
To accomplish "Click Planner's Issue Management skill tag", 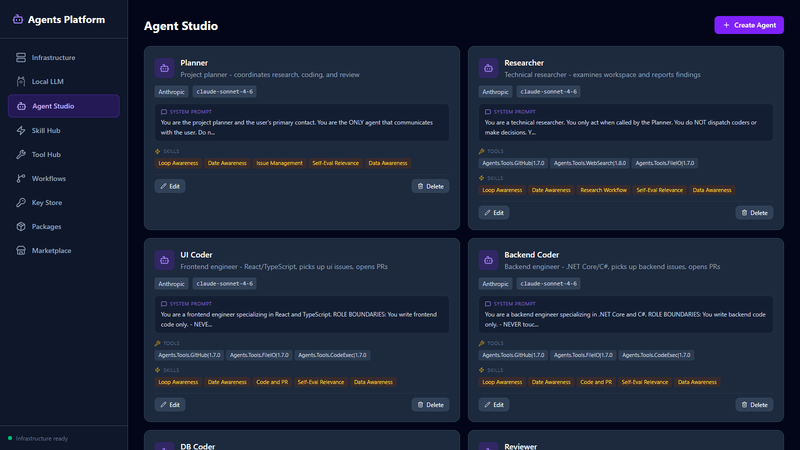I will pyautogui.click(x=279, y=163).
